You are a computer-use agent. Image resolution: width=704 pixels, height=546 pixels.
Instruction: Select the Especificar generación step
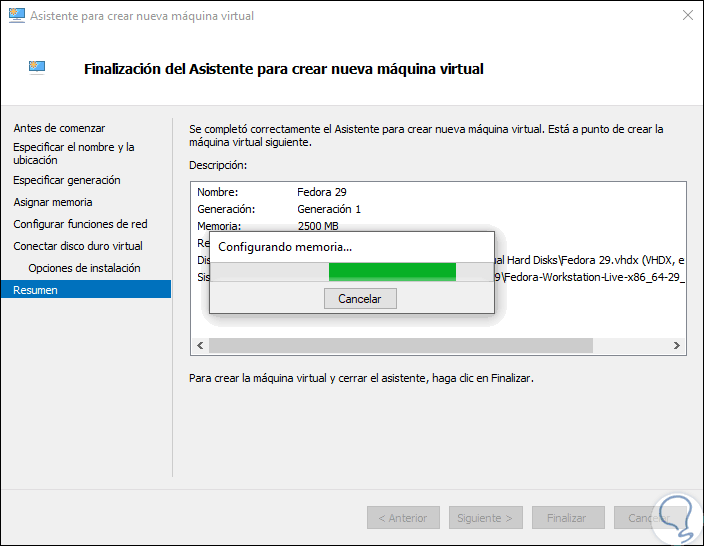66,180
